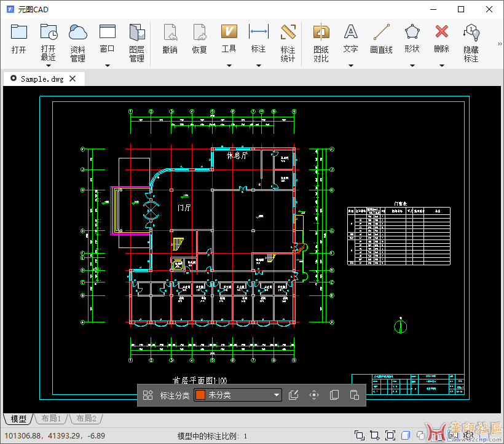Select the 标注 dimension tool

pyautogui.click(x=258, y=31)
